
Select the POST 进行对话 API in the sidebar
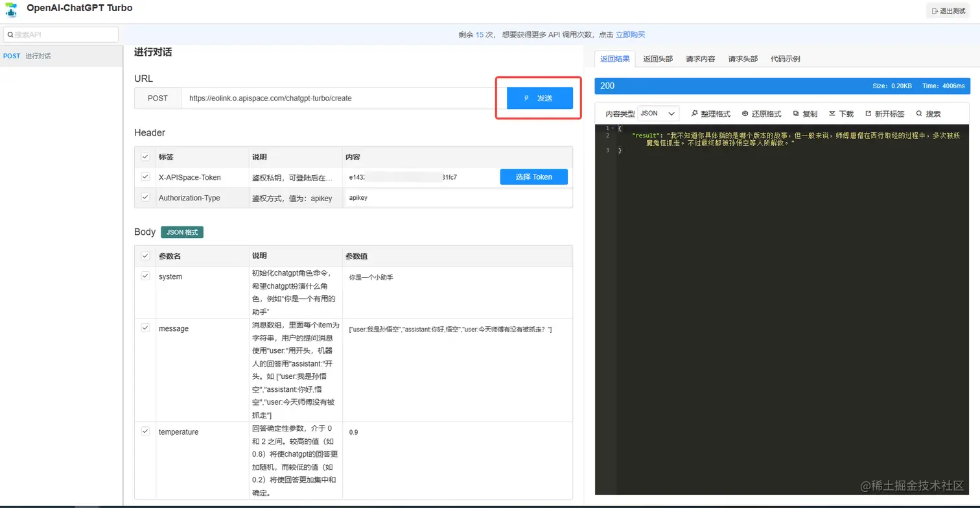(x=61, y=56)
